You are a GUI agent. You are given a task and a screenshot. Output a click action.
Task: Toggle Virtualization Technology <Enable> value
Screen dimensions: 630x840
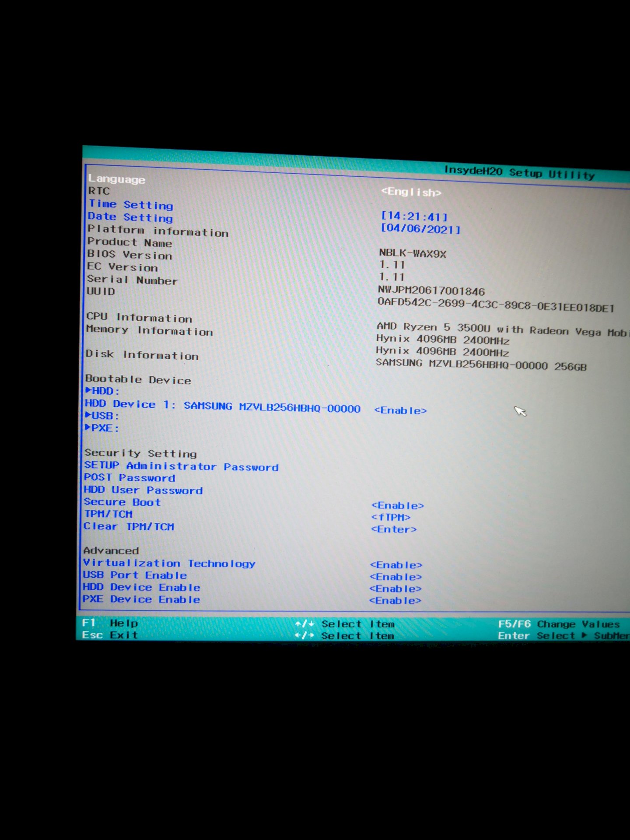point(396,565)
